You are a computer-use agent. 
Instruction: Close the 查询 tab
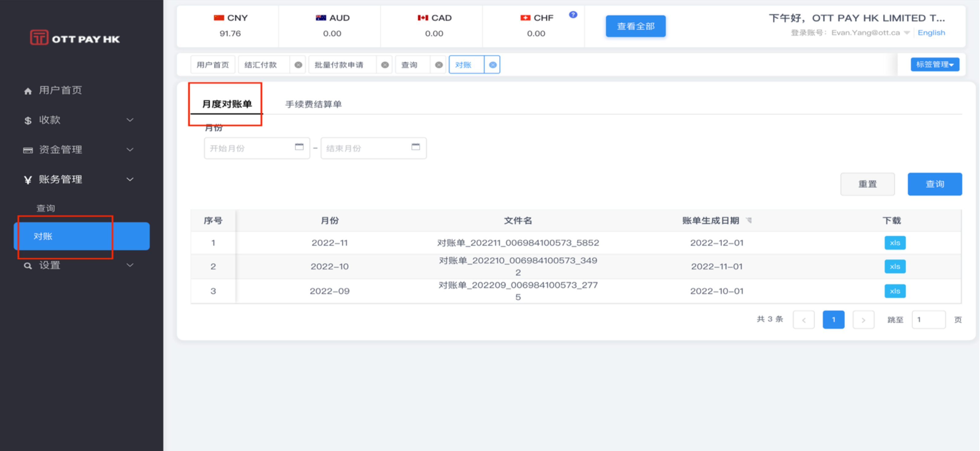point(439,65)
